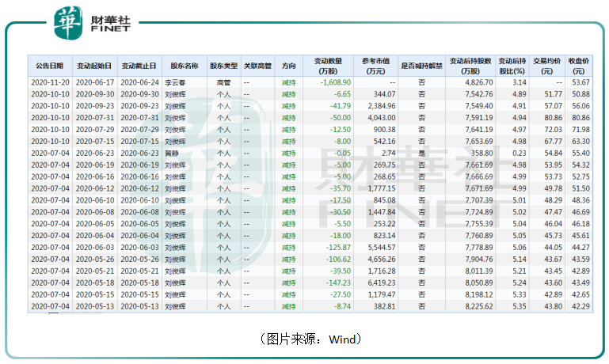Screen dimensions: 609x364
Task: Click the 7,591.19 holdings cell
Action: click(x=479, y=118)
